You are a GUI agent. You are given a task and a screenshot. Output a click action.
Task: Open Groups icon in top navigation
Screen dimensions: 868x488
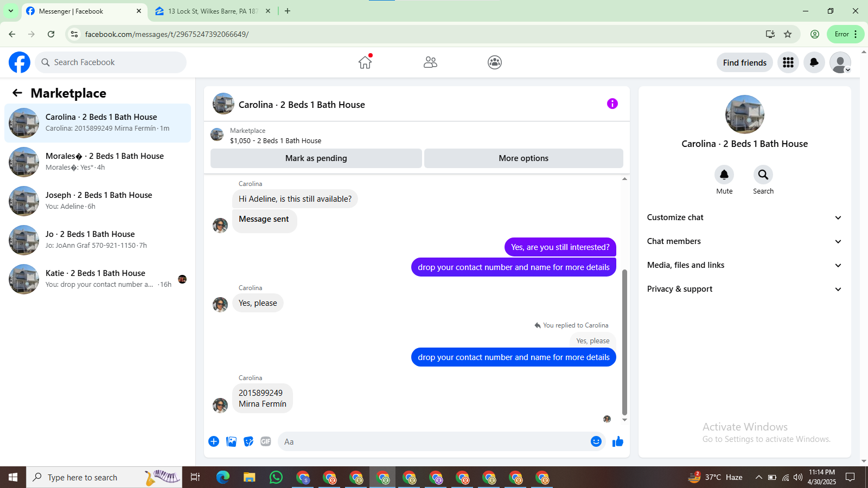[495, 62]
